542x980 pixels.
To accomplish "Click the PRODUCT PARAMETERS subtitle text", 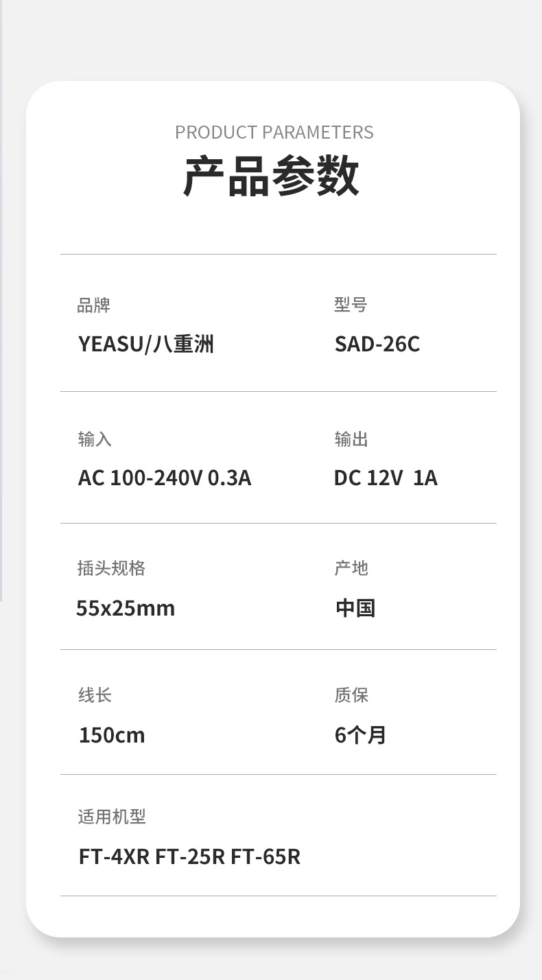I will coord(274,132).
